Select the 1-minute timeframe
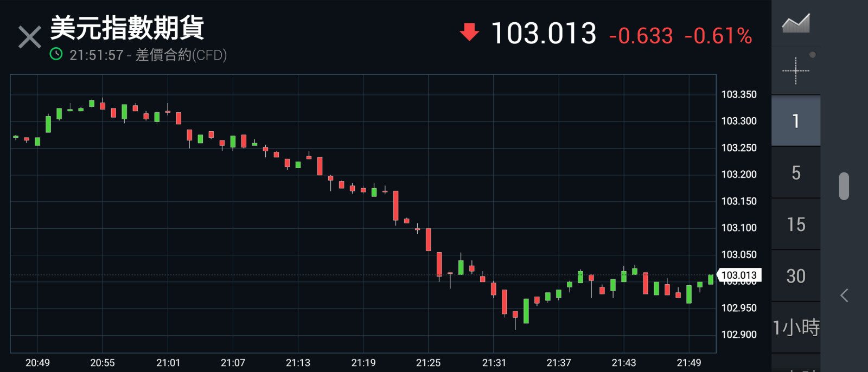868x372 pixels. point(795,121)
